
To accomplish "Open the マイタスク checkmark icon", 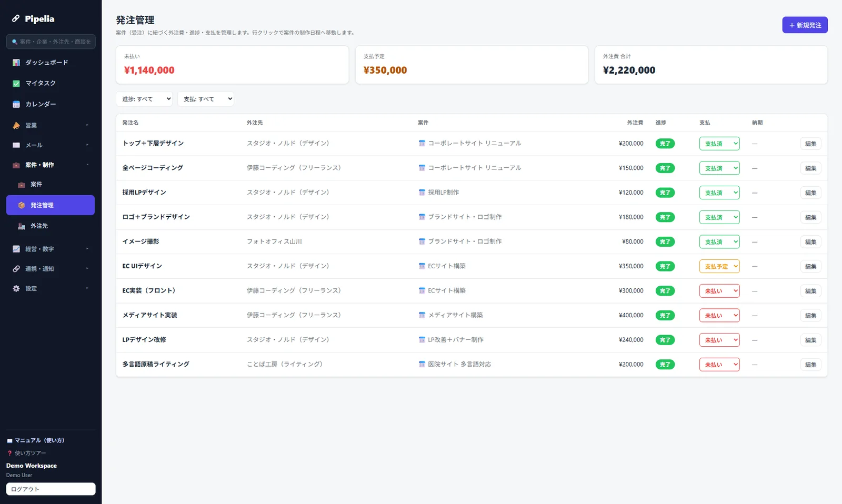I will point(16,83).
